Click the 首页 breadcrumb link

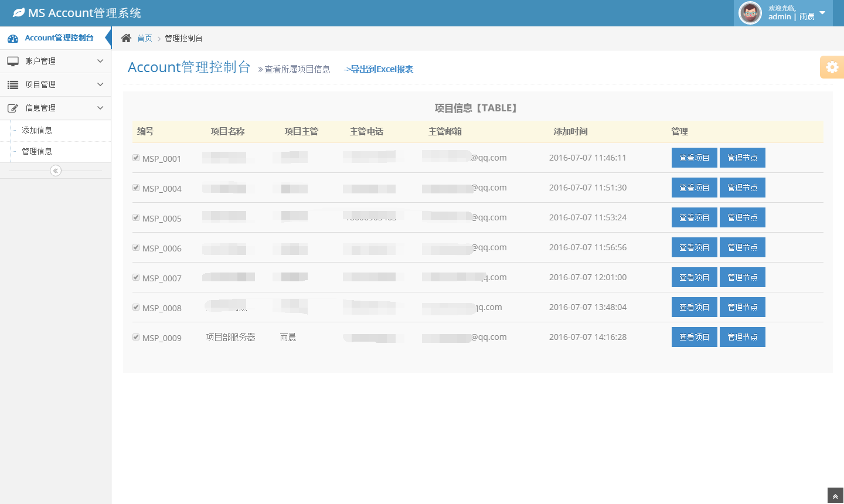(145, 38)
